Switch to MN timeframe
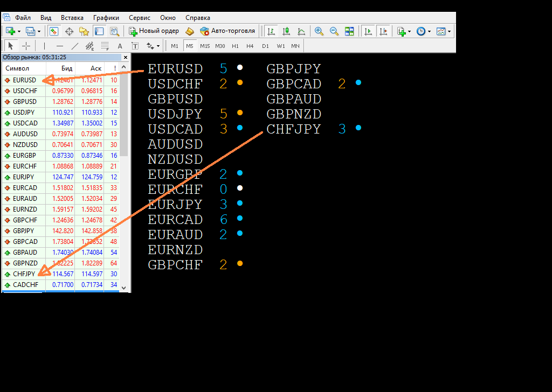 pyautogui.click(x=295, y=46)
